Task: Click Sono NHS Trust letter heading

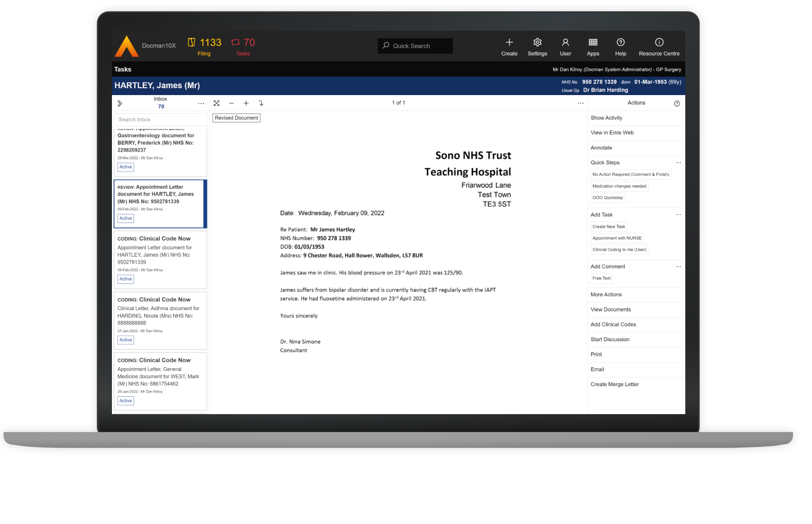Action: (x=473, y=155)
